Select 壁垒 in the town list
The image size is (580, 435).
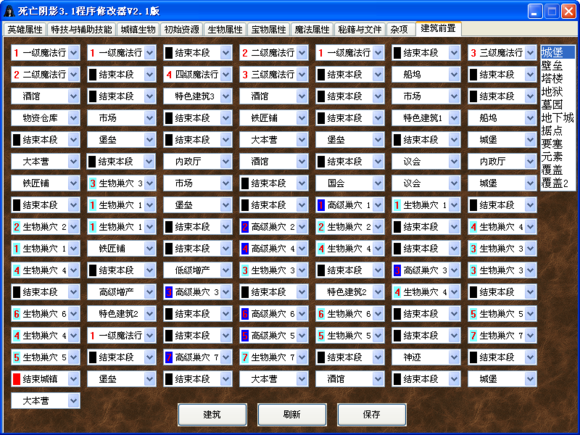558,65
